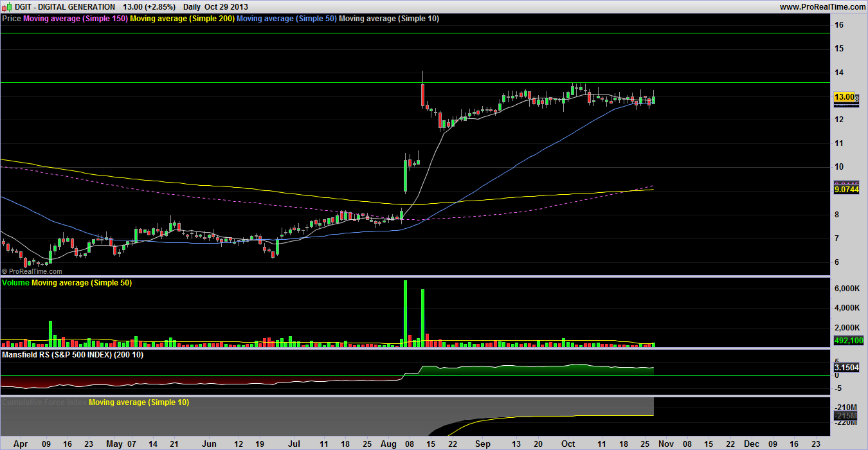868x450 pixels.
Task: Click the Cumulative Force Index label
Action: click(x=44, y=402)
